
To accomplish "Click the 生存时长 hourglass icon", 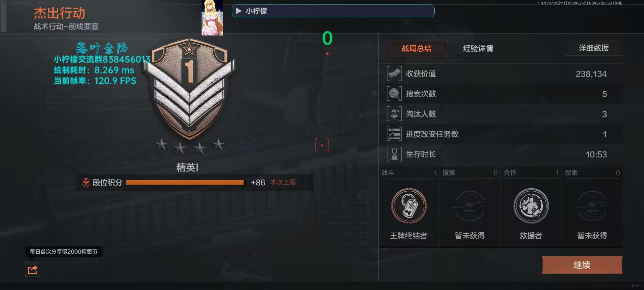I will point(394,154).
